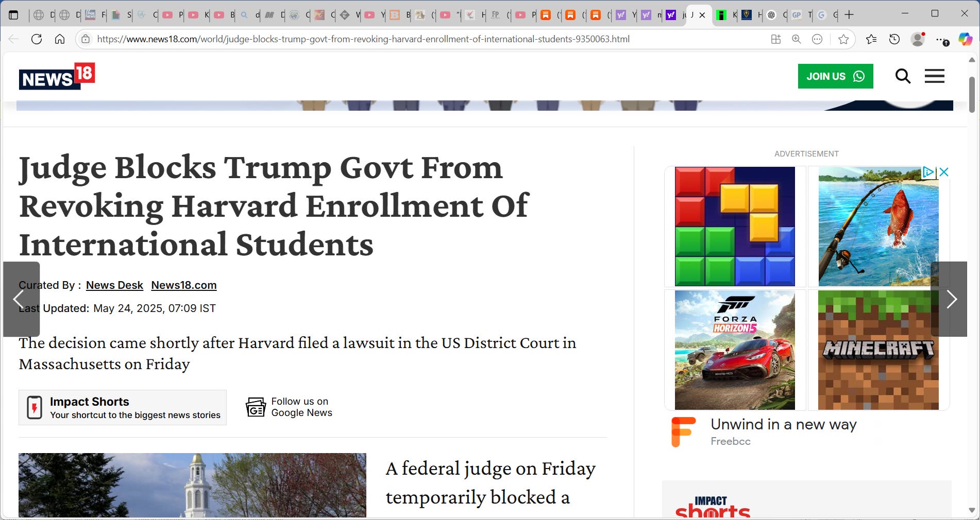Viewport: 980px width, 520px height.
Task: Open the user profile avatar
Action: pos(918,39)
